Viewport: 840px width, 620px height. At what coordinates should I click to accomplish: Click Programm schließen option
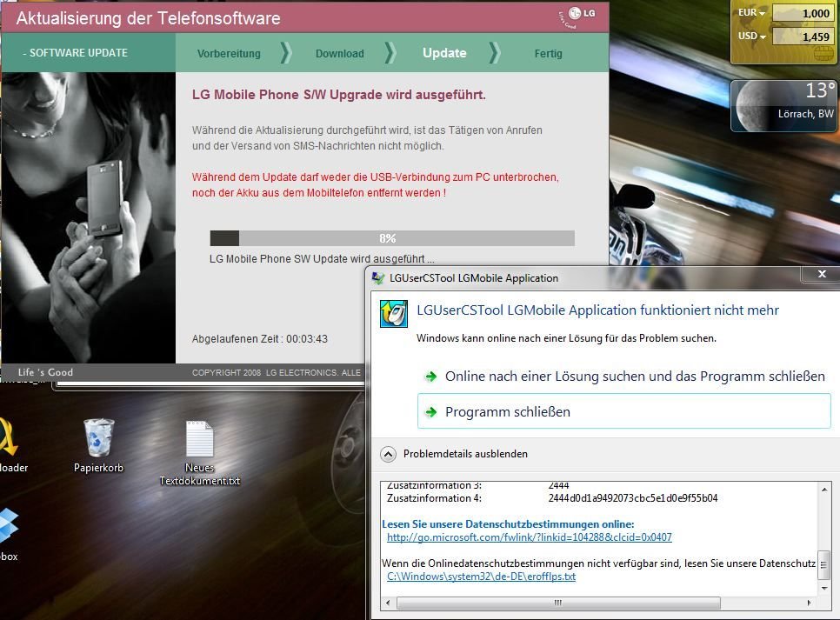point(624,411)
